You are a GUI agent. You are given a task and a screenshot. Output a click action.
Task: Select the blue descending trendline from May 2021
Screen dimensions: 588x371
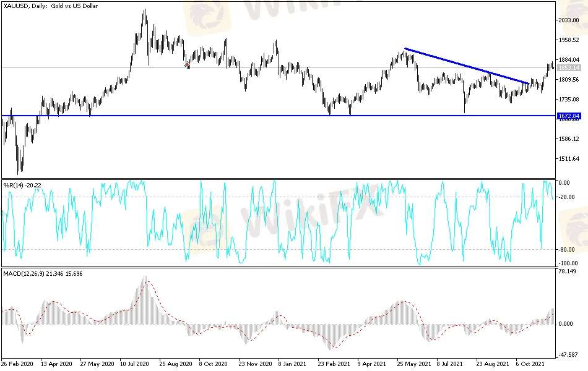[x=467, y=66]
